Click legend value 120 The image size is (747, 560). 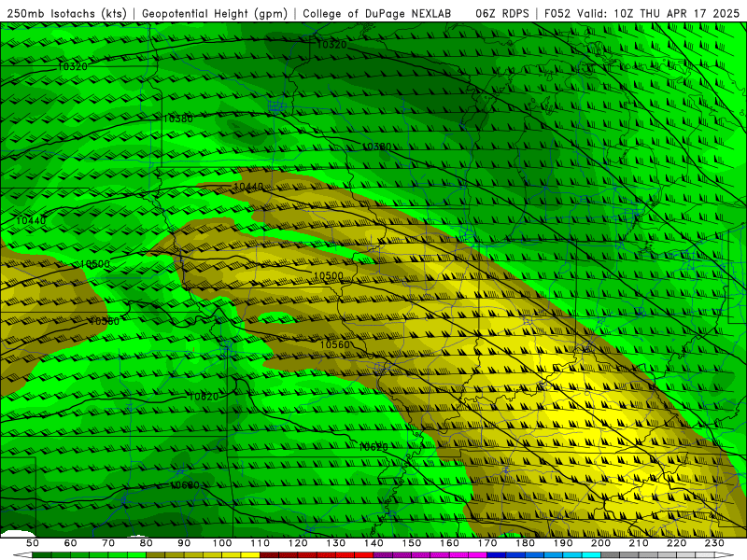click(x=298, y=543)
